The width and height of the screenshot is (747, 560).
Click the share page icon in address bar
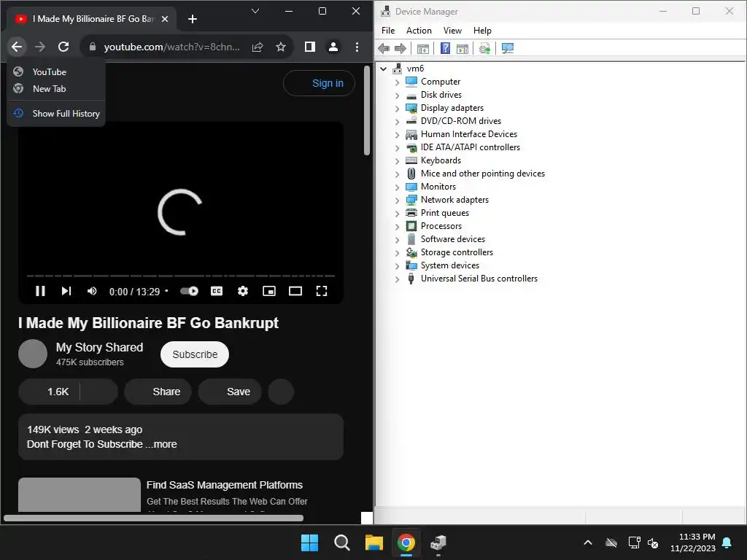coord(258,47)
